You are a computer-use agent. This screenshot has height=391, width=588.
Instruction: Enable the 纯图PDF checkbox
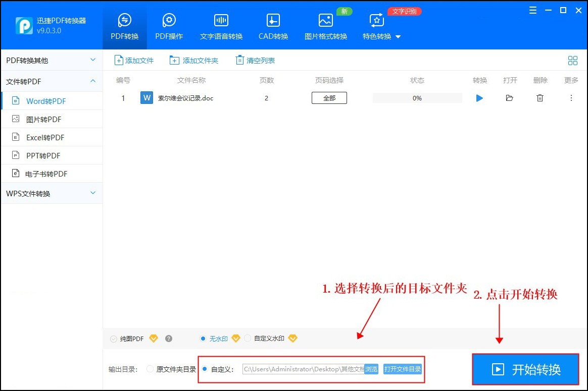point(113,339)
